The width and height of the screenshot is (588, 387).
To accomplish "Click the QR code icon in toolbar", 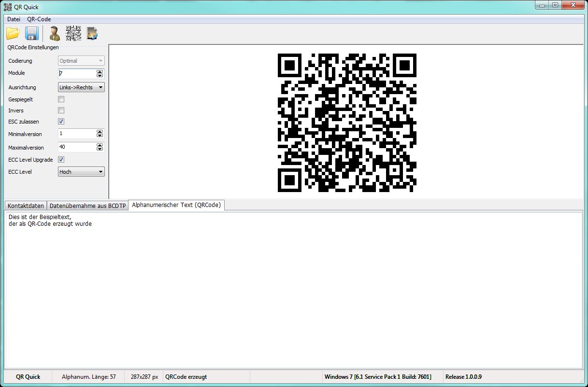I will [73, 33].
